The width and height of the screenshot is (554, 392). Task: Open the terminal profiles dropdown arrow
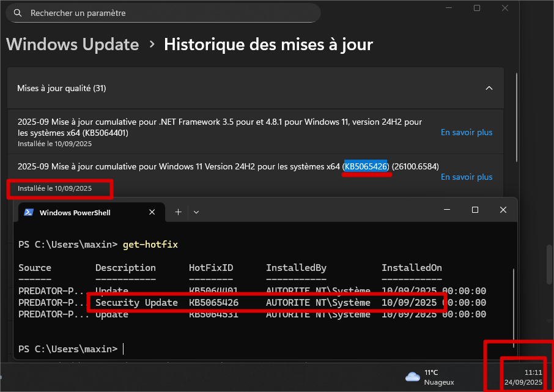click(x=196, y=212)
